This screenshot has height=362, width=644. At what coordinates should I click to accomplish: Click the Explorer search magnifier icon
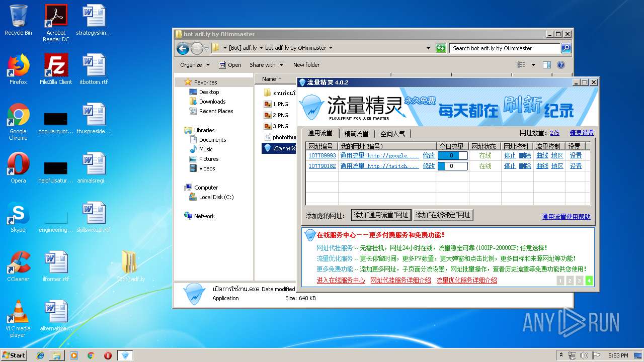[x=566, y=48]
